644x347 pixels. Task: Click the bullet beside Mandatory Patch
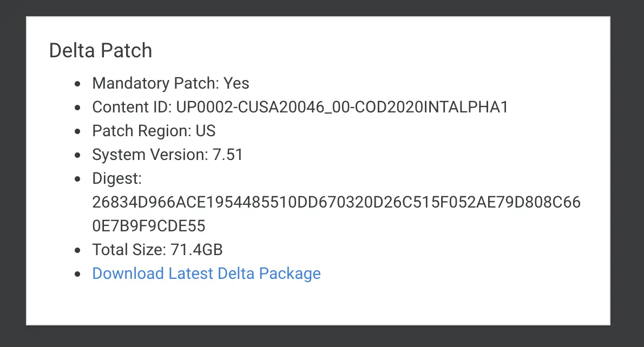pos(77,84)
